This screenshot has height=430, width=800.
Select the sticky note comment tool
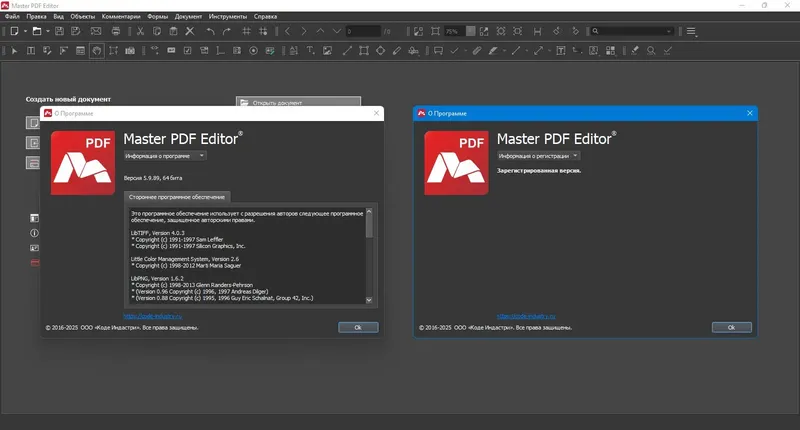[x=438, y=51]
